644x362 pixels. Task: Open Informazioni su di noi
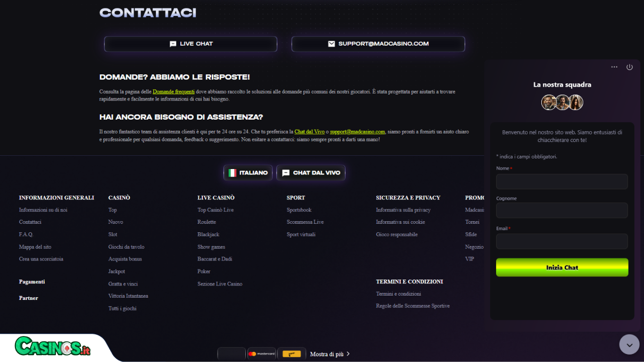(43, 210)
